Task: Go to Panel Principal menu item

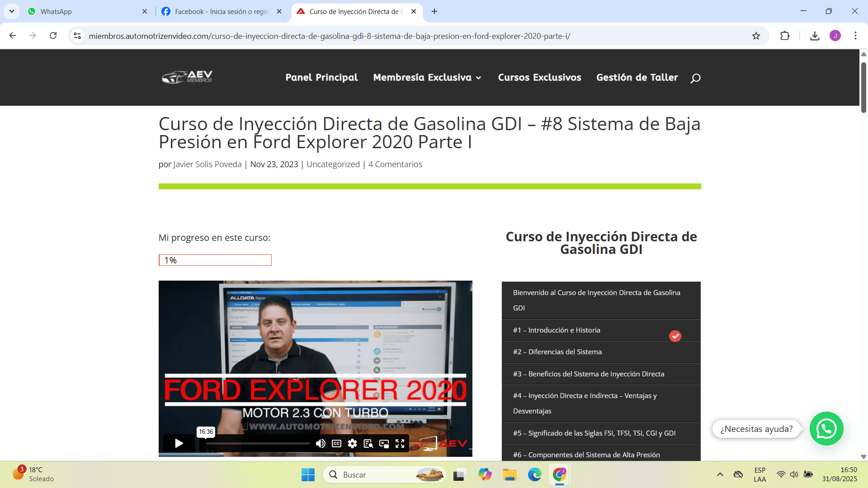Action: [321, 78]
